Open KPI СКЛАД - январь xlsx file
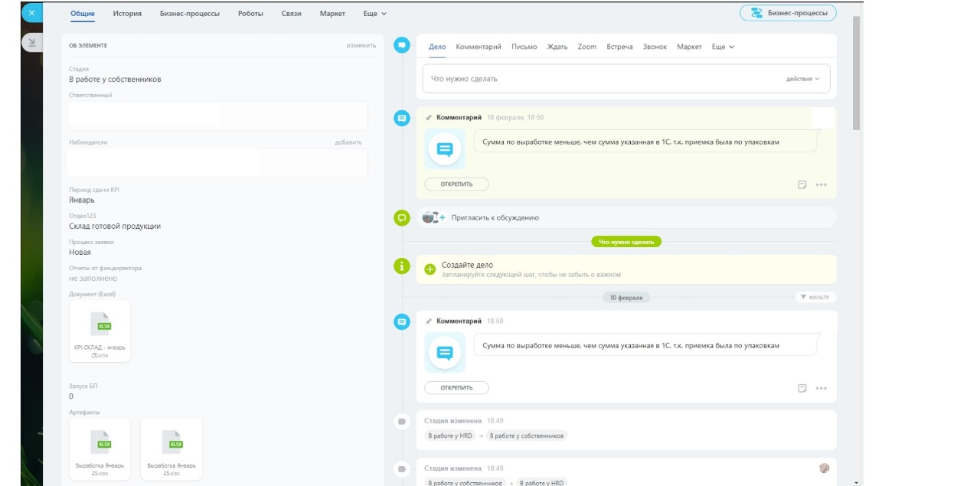 100,331
